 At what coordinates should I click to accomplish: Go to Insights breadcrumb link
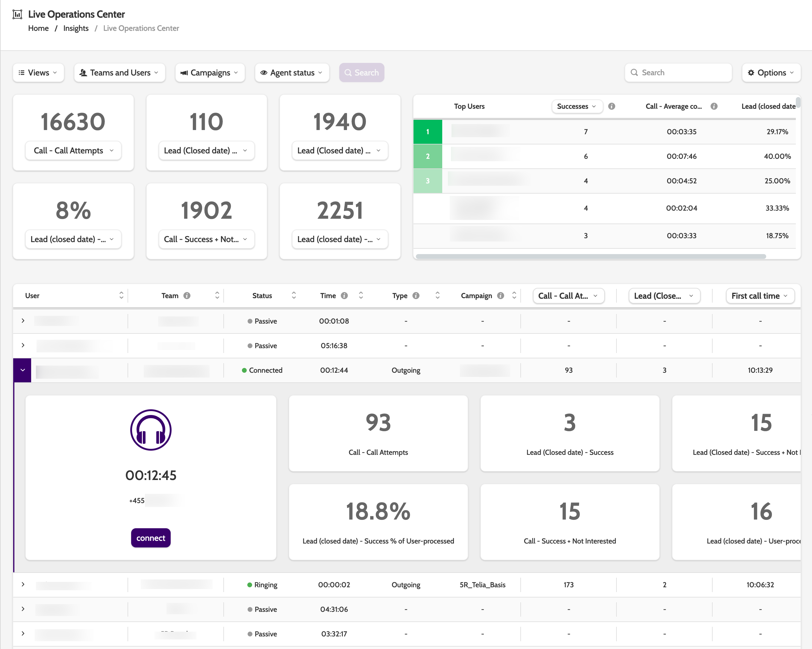point(76,28)
